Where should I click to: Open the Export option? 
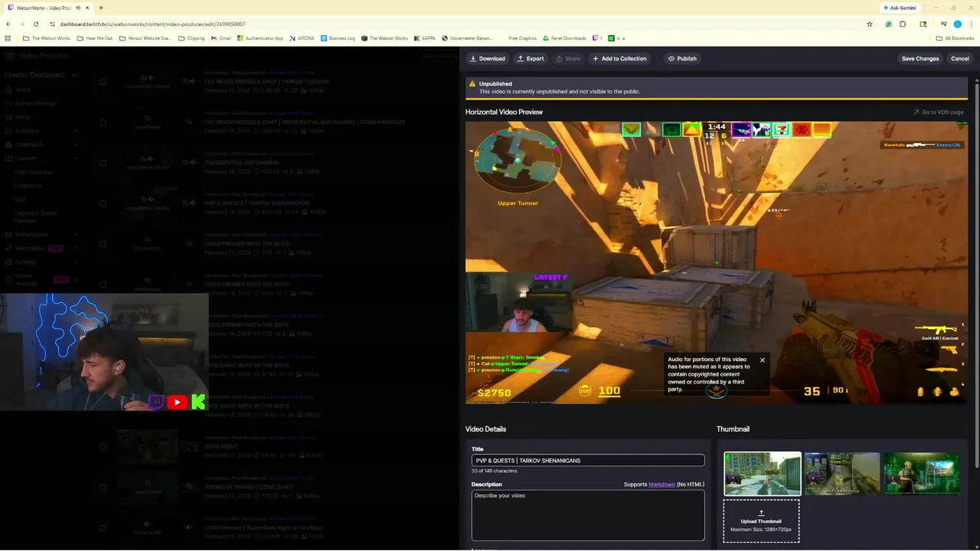tap(531, 58)
